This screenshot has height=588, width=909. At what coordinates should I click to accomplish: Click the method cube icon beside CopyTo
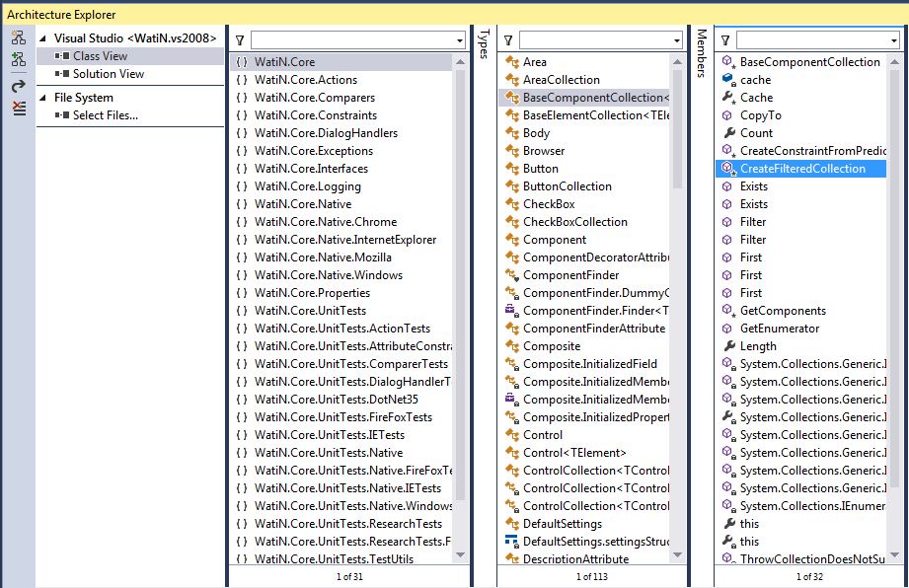pos(727,115)
